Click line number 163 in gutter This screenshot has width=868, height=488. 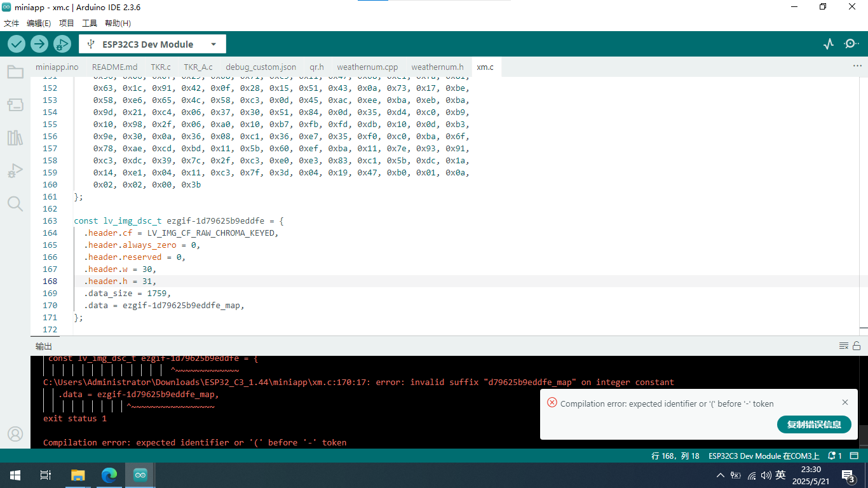(50, 220)
